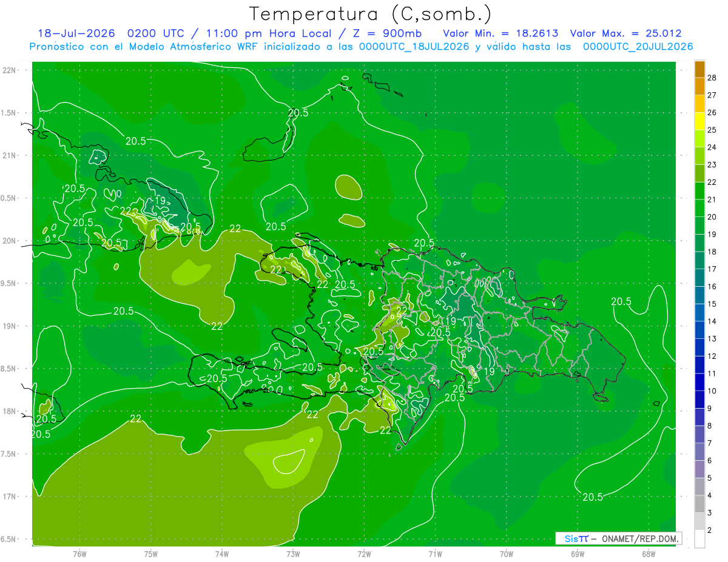Click the '69W' longitude axis label
Viewport: 728px width, 562px height.
[x=578, y=554]
